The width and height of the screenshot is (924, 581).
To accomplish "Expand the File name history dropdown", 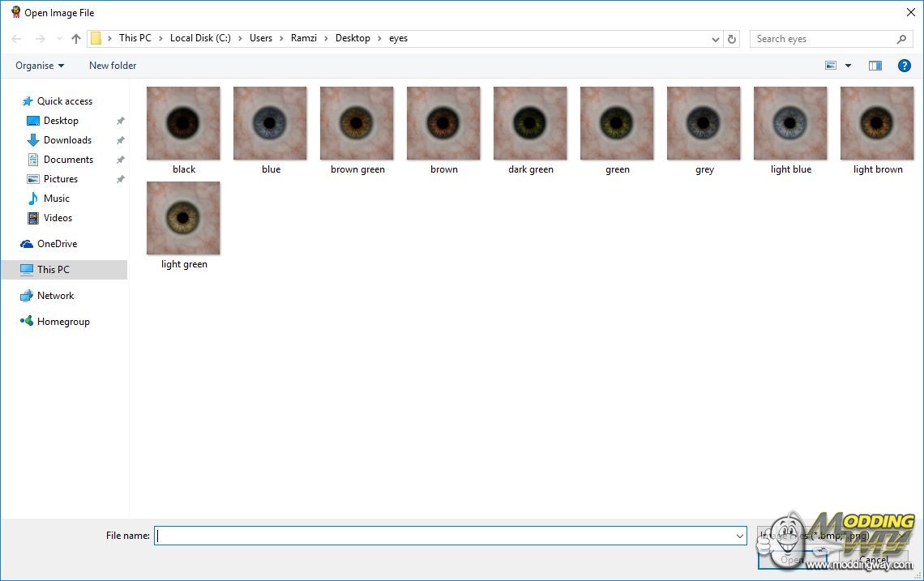I will click(x=739, y=536).
